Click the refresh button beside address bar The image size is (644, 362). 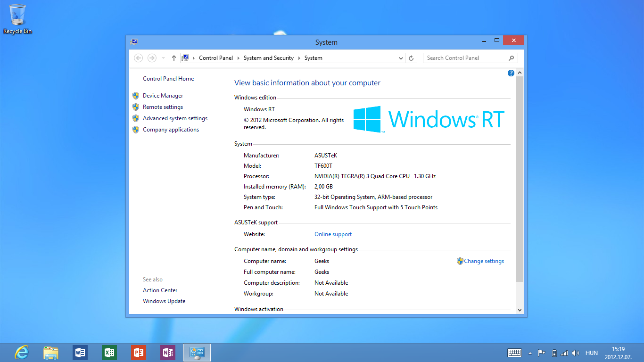tap(411, 58)
